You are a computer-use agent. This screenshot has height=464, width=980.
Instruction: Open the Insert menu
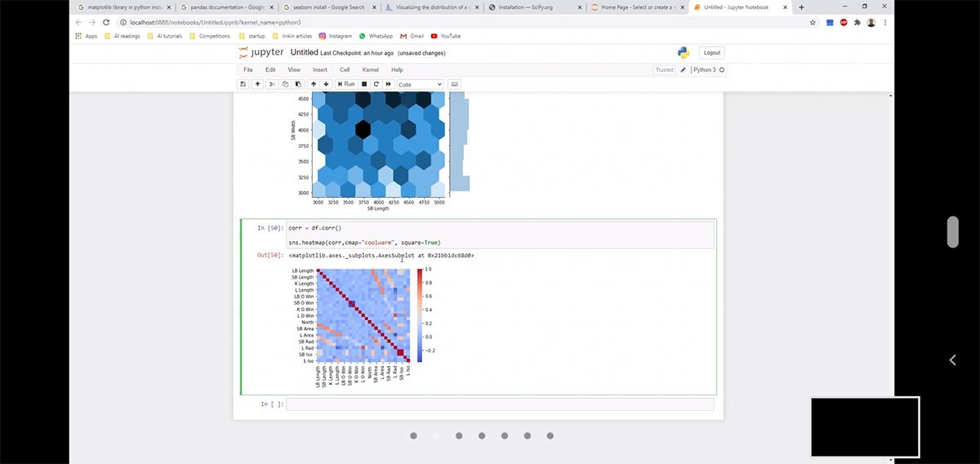click(320, 69)
